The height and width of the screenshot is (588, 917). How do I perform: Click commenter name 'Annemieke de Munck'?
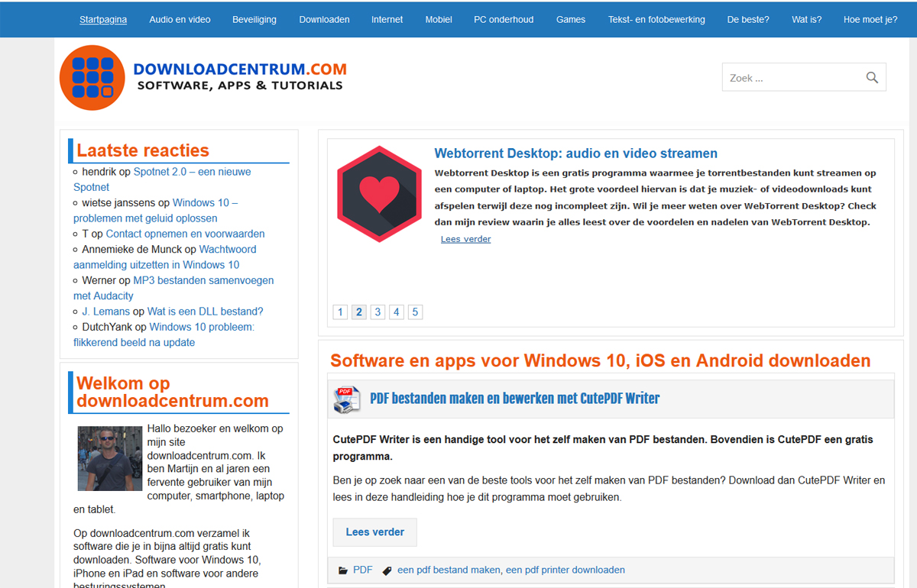coord(132,250)
